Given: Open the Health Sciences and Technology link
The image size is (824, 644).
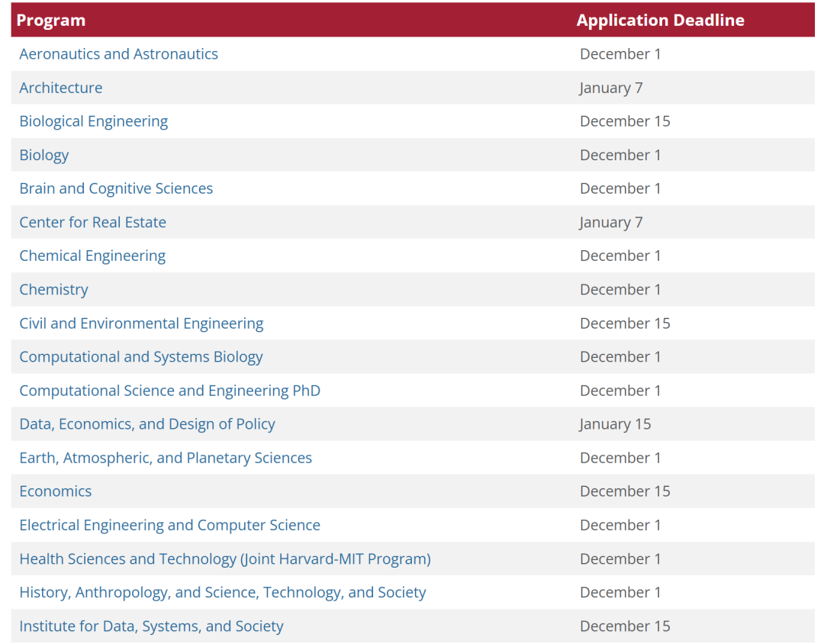Looking at the screenshot, I should (x=225, y=559).
